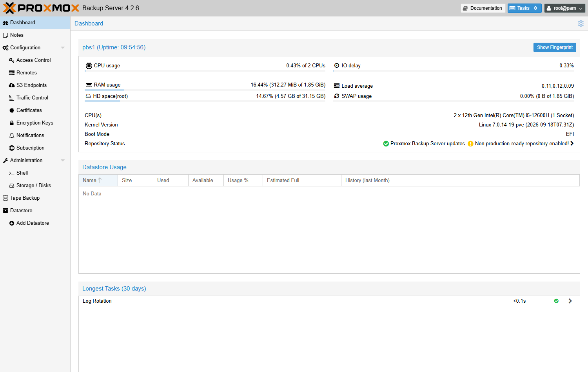The image size is (588, 372).
Task: Click the Notes sticky-note icon
Action: tap(5, 35)
